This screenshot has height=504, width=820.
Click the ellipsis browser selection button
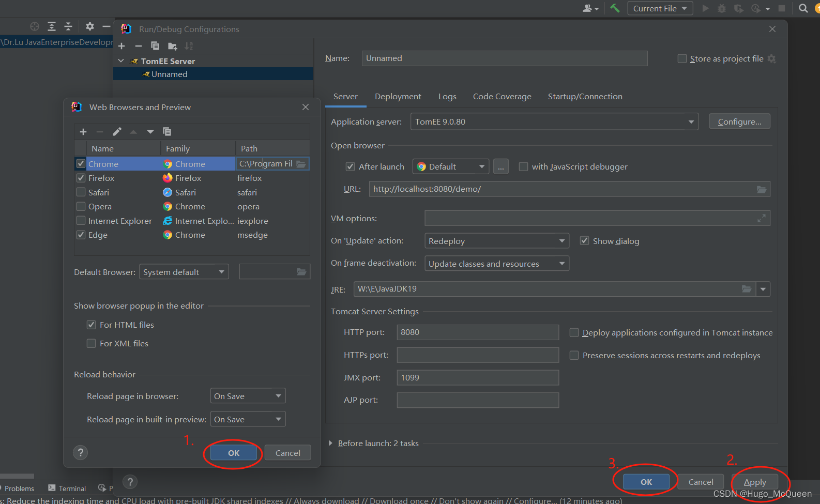coord(500,166)
